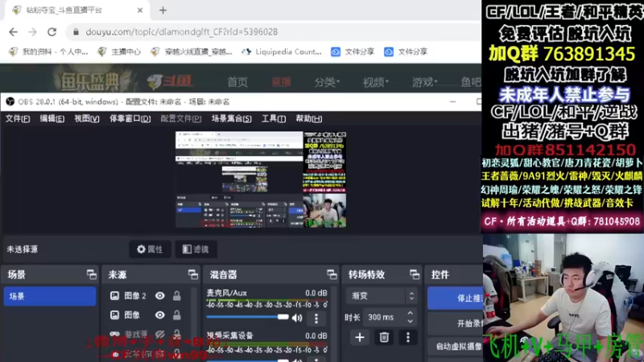Open the Liquipedia Count bookmark
Screen dimensions: 644x362
pos(282,51)
